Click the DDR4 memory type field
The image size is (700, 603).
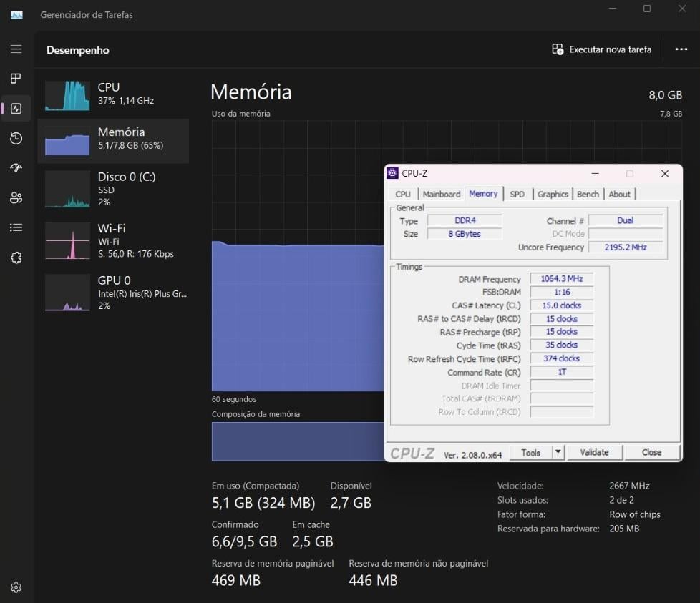tap(465, 220)
